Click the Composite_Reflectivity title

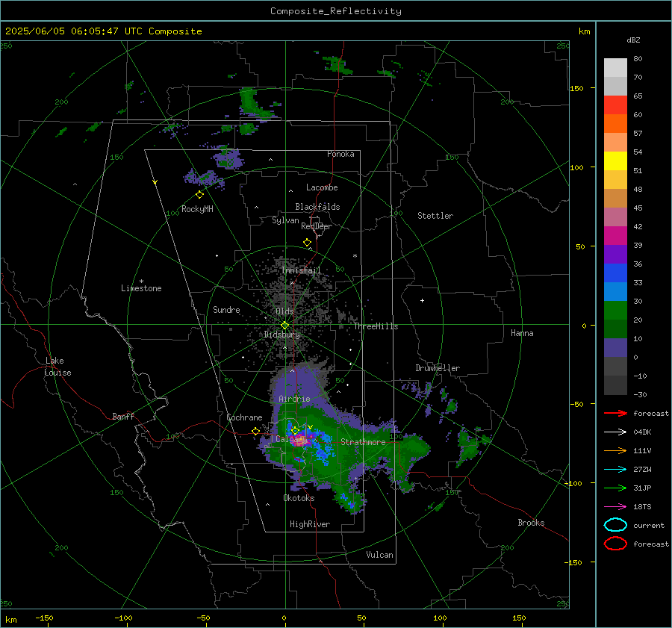point(336,11)
